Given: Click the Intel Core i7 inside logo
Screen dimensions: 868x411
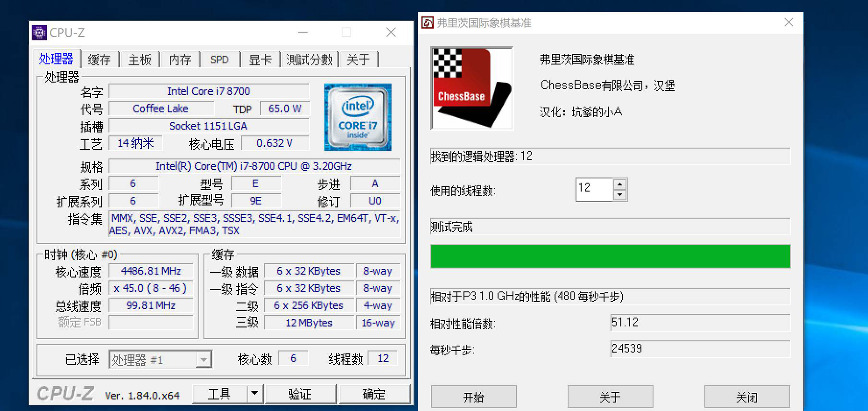Looking at the screenshot, I should (x=358, y=117).
